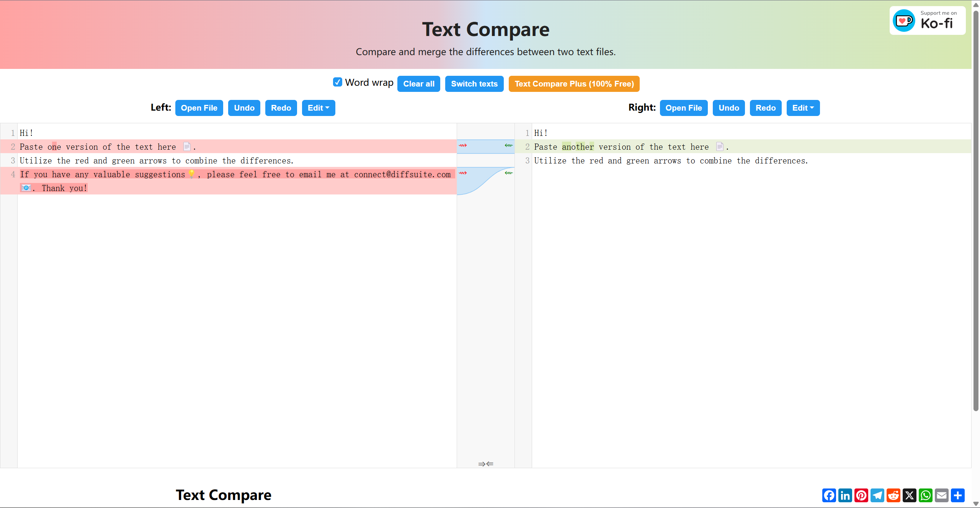The image size is (980, 508).
Task: Click the Clear all button
Action: [x=418, y=84]
